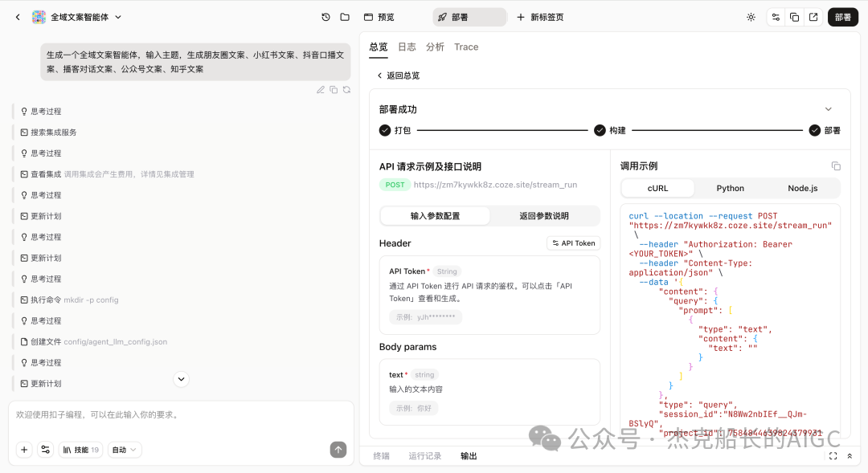Copy the prompt message text
This screenshot has height=473, width=868.
[334, 90]
